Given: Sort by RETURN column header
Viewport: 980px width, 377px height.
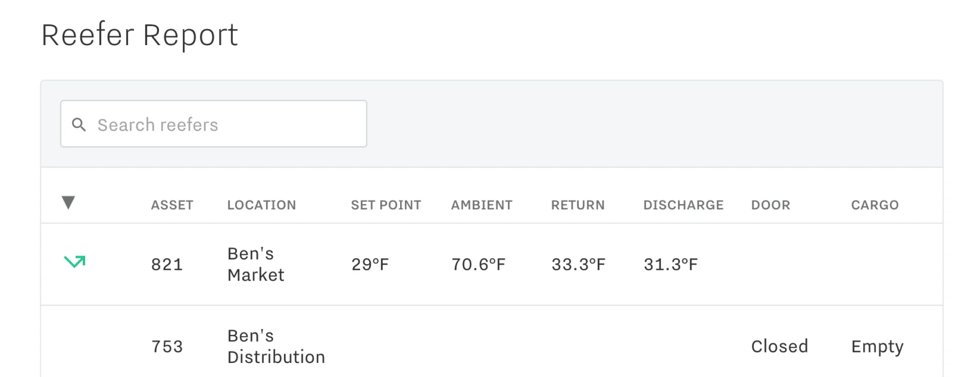Looking at the screenshot, I should click(578, 204).
